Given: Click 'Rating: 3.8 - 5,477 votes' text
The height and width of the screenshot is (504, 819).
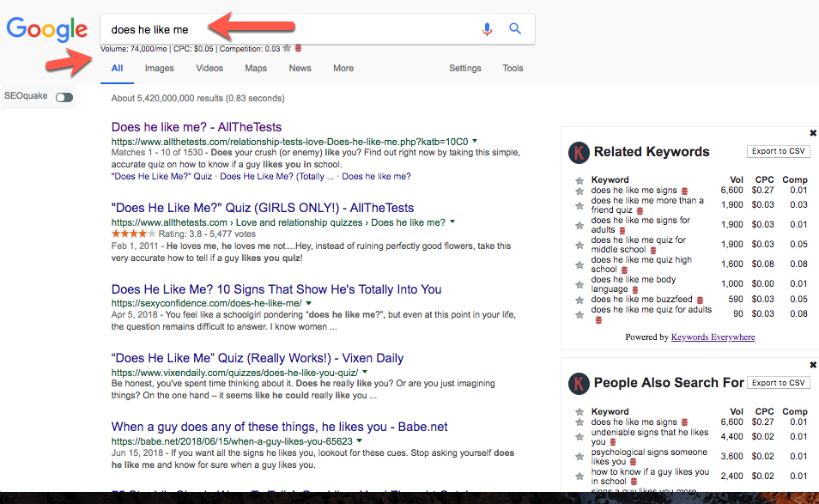Looking at the screenshot, I should click(x=208, y=234).
